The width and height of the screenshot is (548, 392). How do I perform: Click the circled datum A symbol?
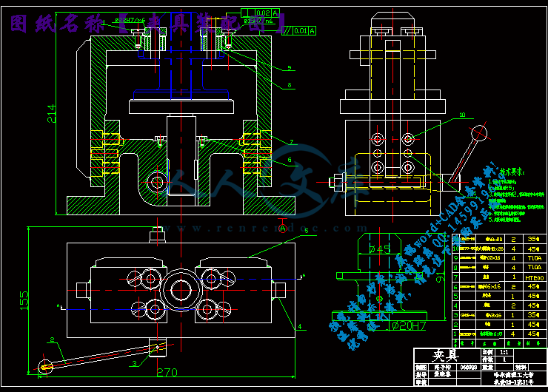point(283,229)
